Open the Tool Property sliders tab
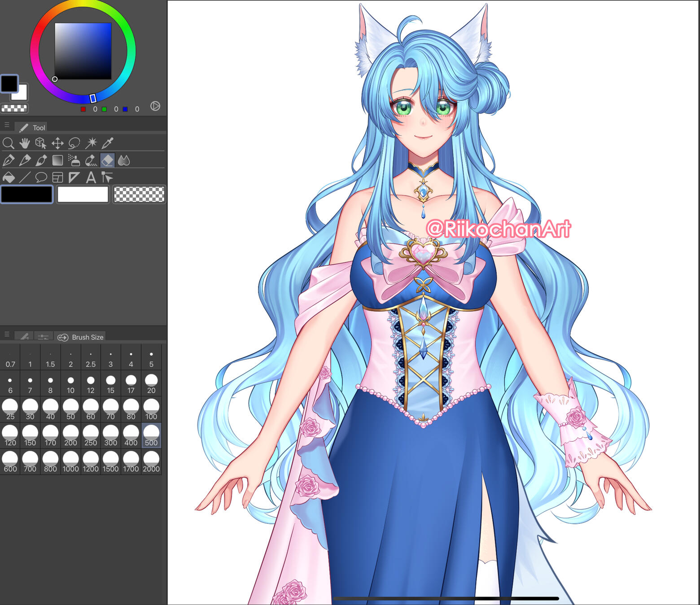This screenshot has width=700, height=605. click(x=43, y=336)
